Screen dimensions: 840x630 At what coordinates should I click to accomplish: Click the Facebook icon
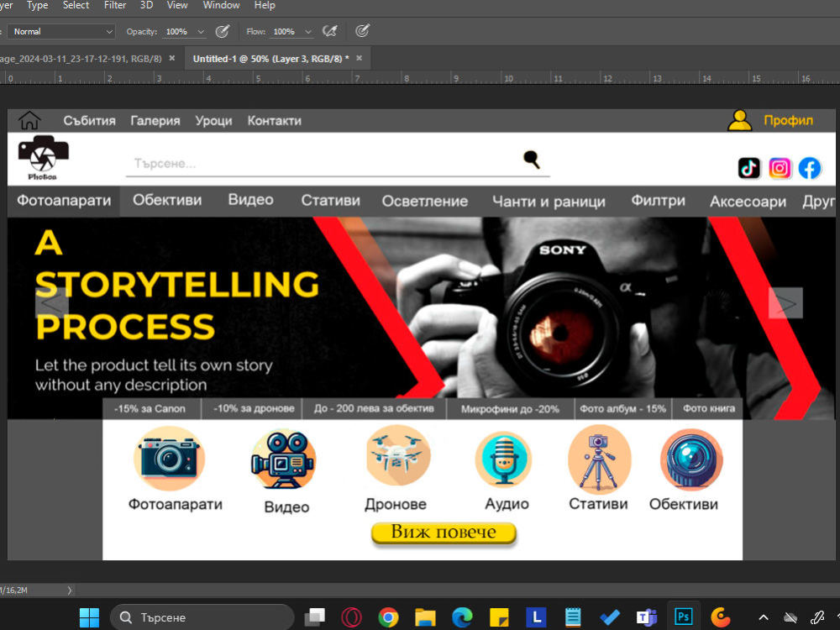(x=810, y=168)
